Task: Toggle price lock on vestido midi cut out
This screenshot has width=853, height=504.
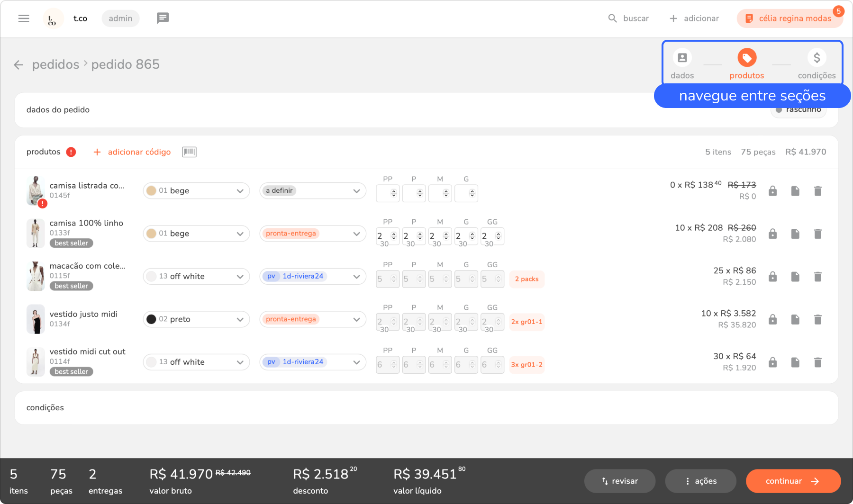Action: [772, 362]
